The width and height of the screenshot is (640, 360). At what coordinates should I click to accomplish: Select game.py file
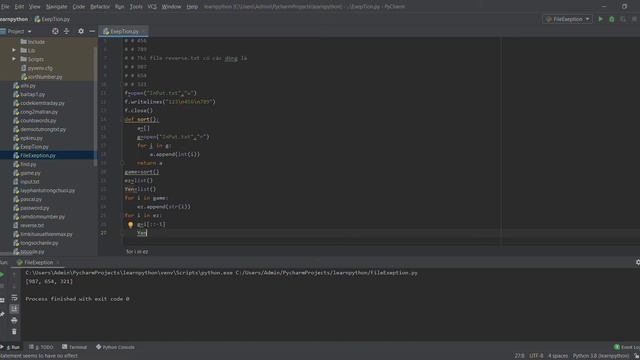(x=27, y=173)
